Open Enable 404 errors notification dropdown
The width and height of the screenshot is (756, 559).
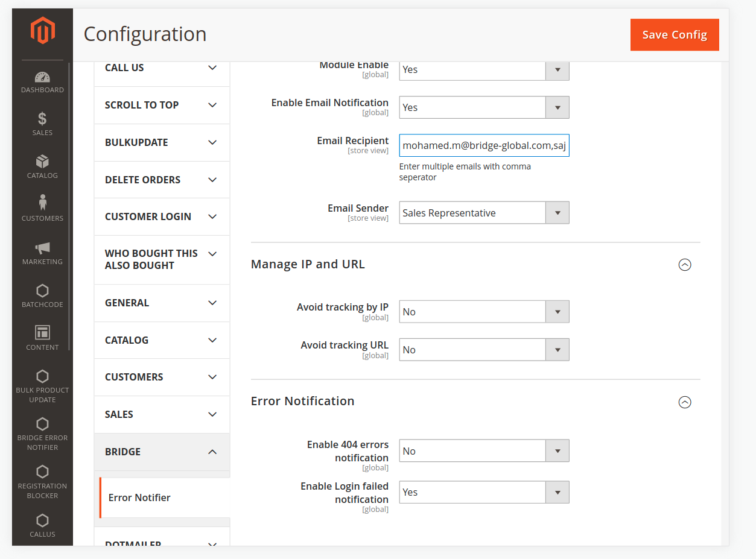(x=484, y=451)
